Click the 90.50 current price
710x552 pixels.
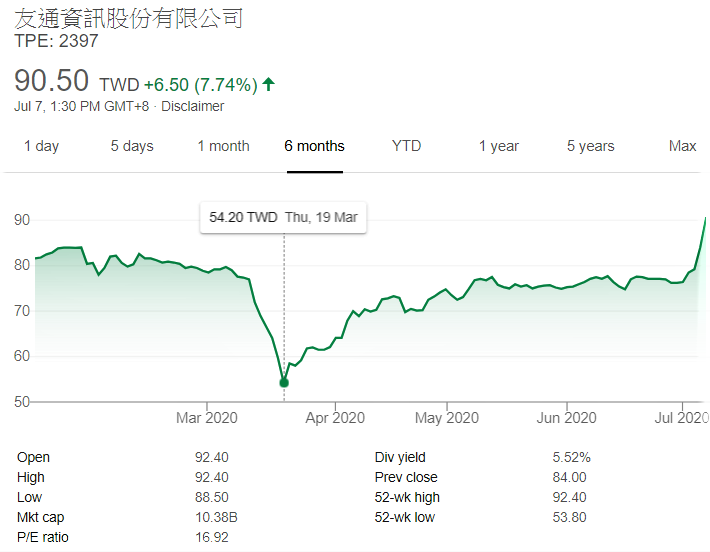tap(51, 81)
